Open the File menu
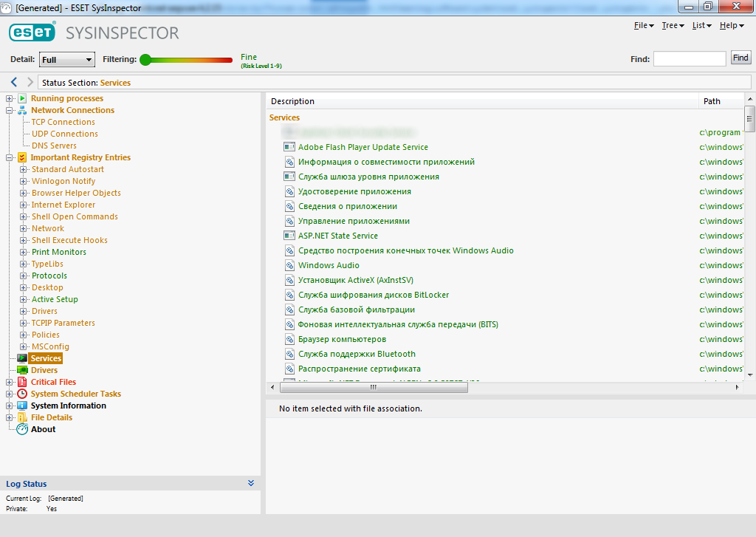Viewport: 756px width, 537px height. point(644,25)
